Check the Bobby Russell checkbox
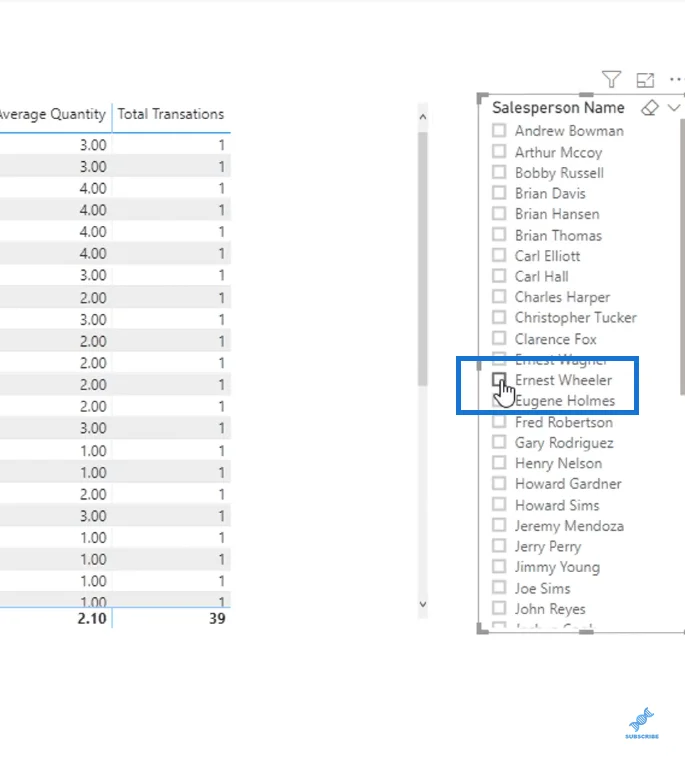Screen dimensions: 685x767 click(499, 172)
